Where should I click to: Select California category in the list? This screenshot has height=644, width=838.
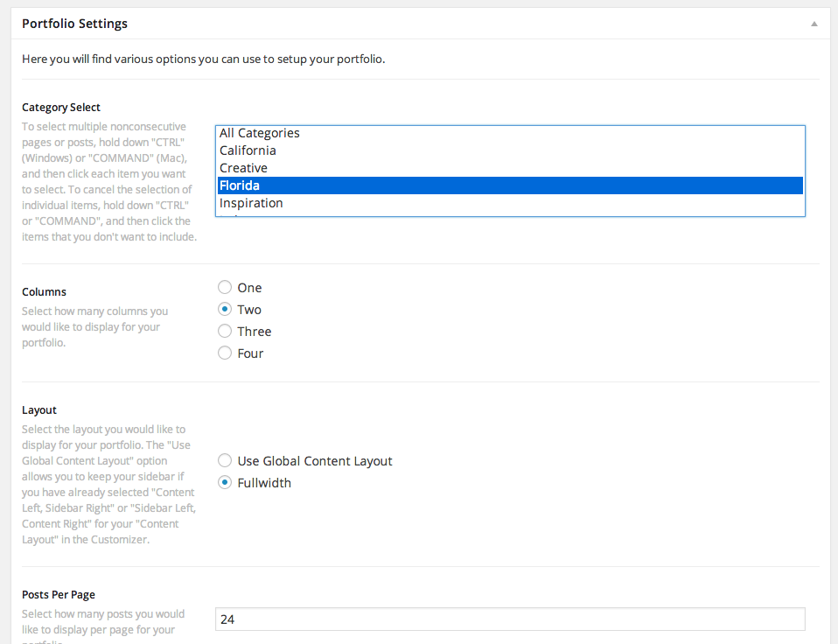[510, 150]
